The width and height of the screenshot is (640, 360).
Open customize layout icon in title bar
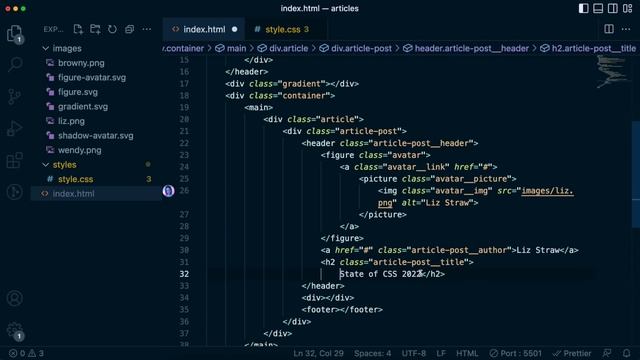(628, 8)
